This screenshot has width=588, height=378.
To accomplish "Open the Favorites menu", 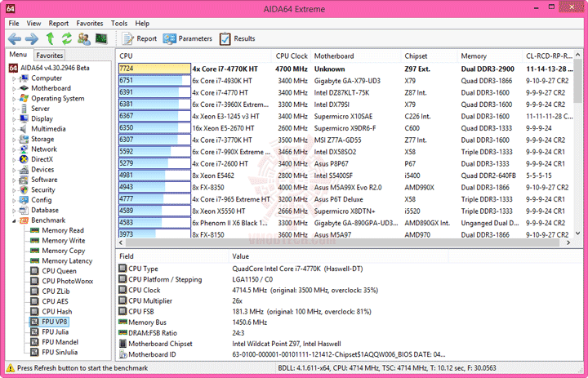I will point(90,23).
